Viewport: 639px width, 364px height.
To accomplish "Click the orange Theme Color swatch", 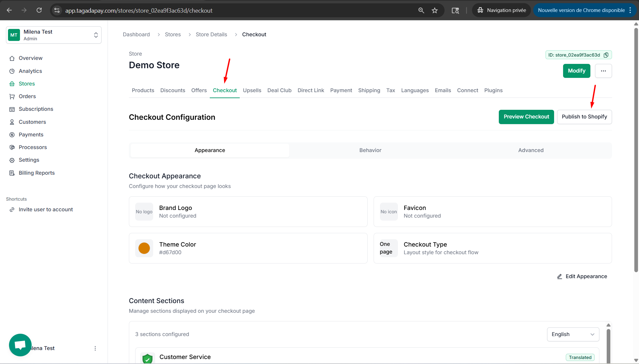I will [x=144, y=248].
